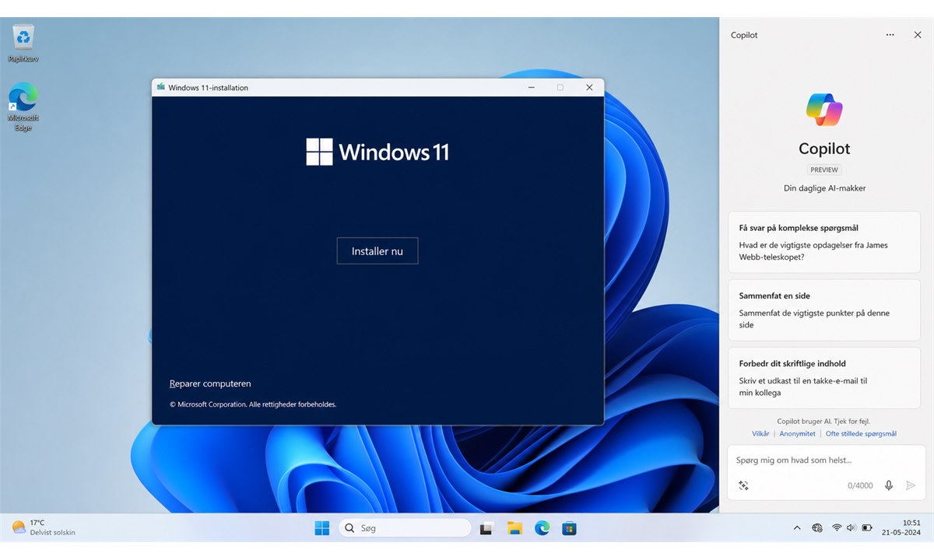The image size is (934, 560).
Task: Click the Microsoft Corporation copyright text
Action: point(253,404)
